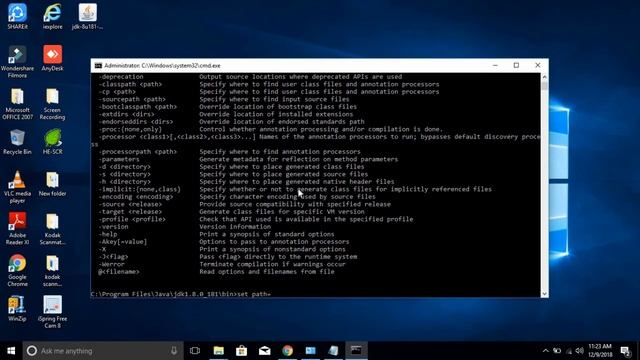Open the volume control in the tray
Image resolution: width=640 pixels, height=360 pixels.
(579, 351)
